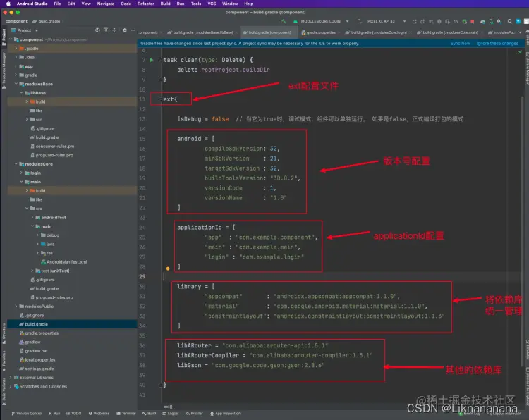529x420 pixels.
Task: Click Expand All icon in Project panel
Action: [x=106, y=30]
